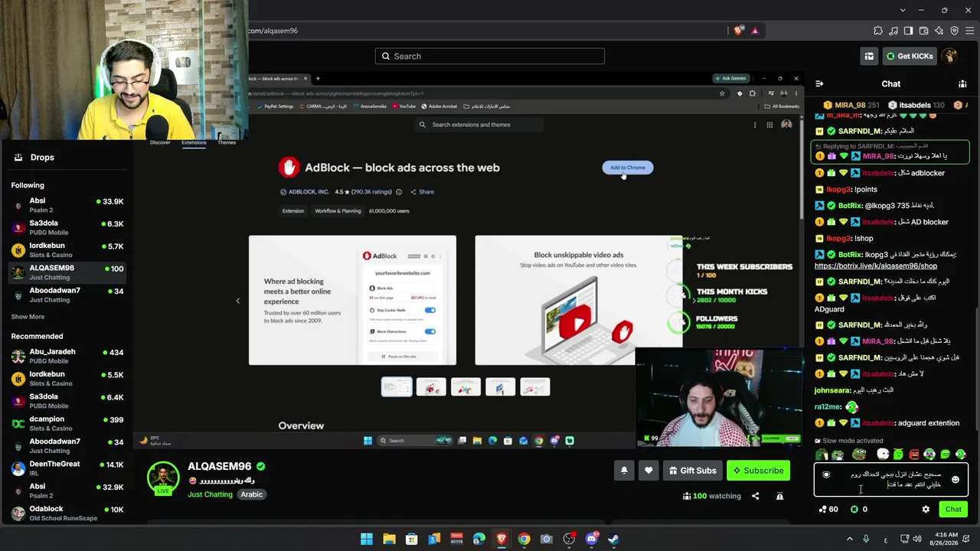The height and width of the screenshot is (551, 980).
Task: Open the chat identity badge icon
Action: (826, 475)
